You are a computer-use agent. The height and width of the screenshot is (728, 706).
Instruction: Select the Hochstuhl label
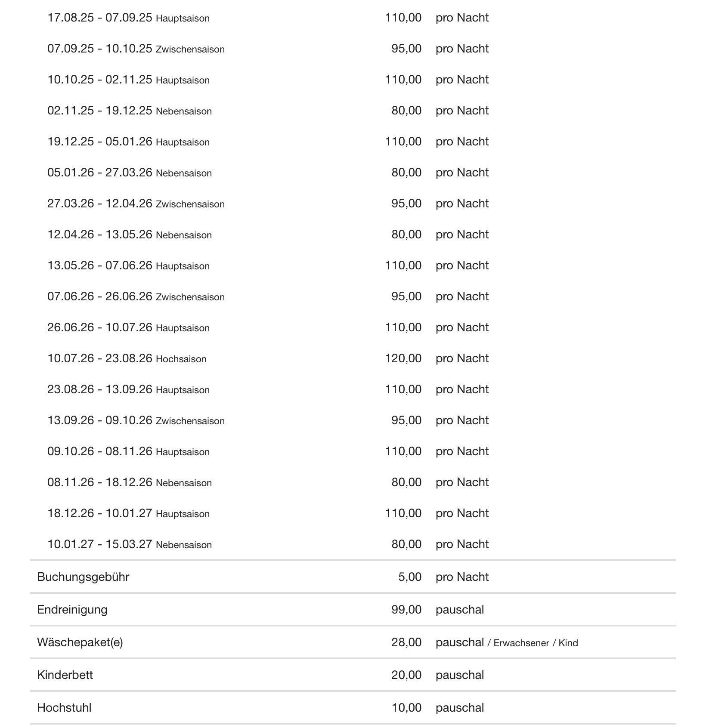pos(64,708)
